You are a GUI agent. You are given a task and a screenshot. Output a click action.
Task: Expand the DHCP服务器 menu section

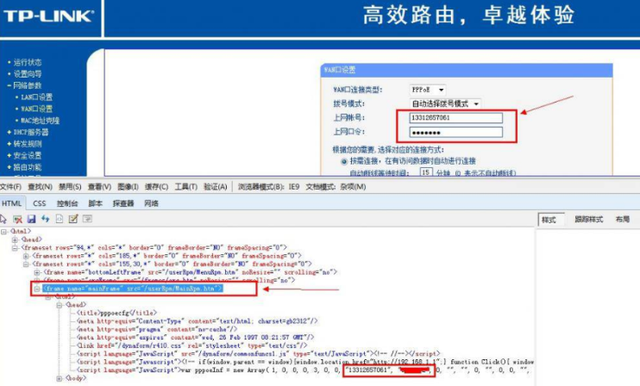click(x=31, y=132)
